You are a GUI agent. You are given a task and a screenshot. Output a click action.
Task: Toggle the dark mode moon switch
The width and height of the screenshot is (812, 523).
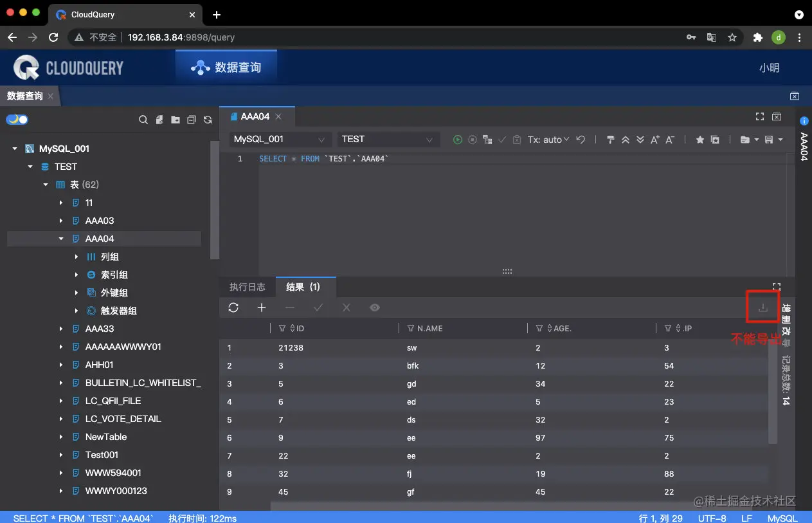17,120
